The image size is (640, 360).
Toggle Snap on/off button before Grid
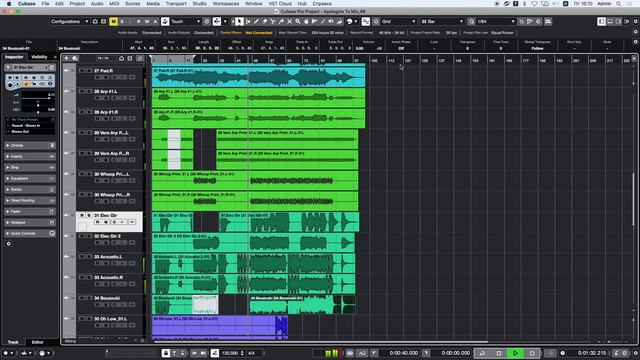[x=376, y=21]
